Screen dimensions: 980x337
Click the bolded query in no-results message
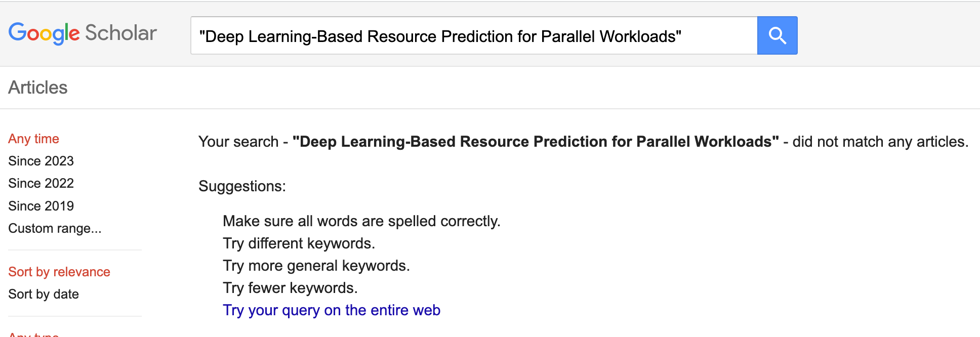[x=536, y=142]
